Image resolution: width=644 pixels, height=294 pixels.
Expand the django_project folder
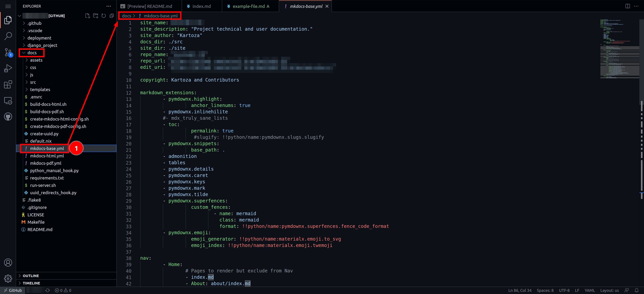(x=66, y=45)
